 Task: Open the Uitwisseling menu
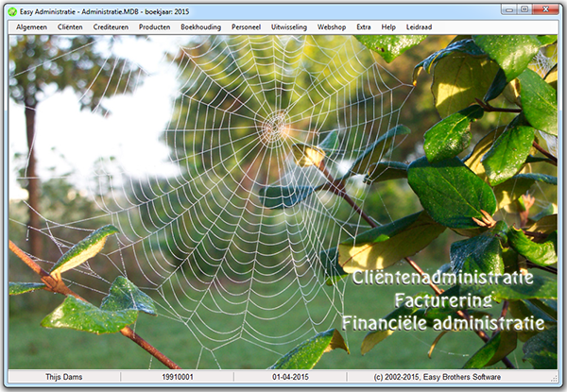[x=291, y=27]
